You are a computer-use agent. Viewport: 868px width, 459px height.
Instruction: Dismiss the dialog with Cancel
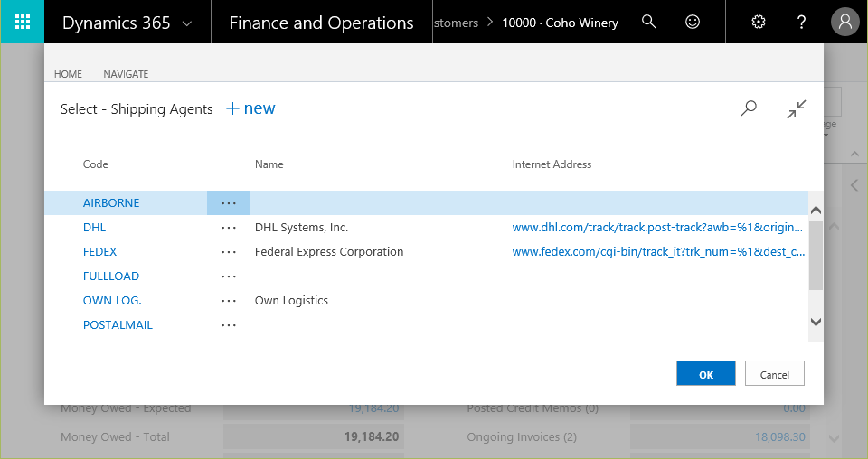775,374
